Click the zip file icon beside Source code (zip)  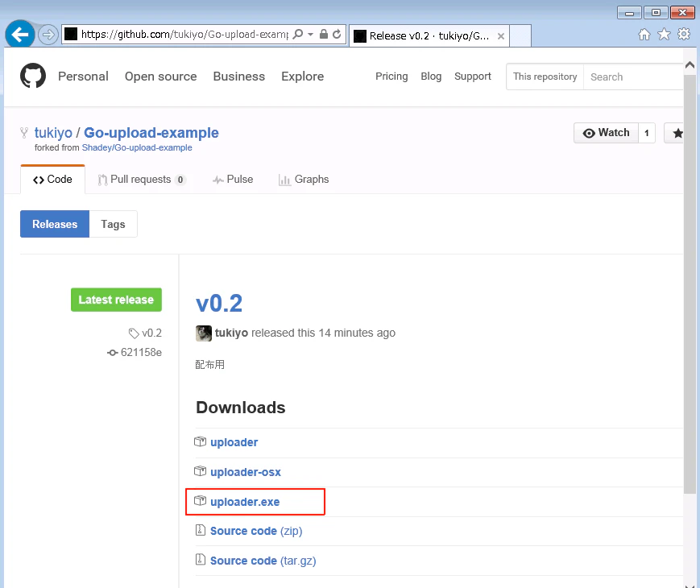coord(200,530)
